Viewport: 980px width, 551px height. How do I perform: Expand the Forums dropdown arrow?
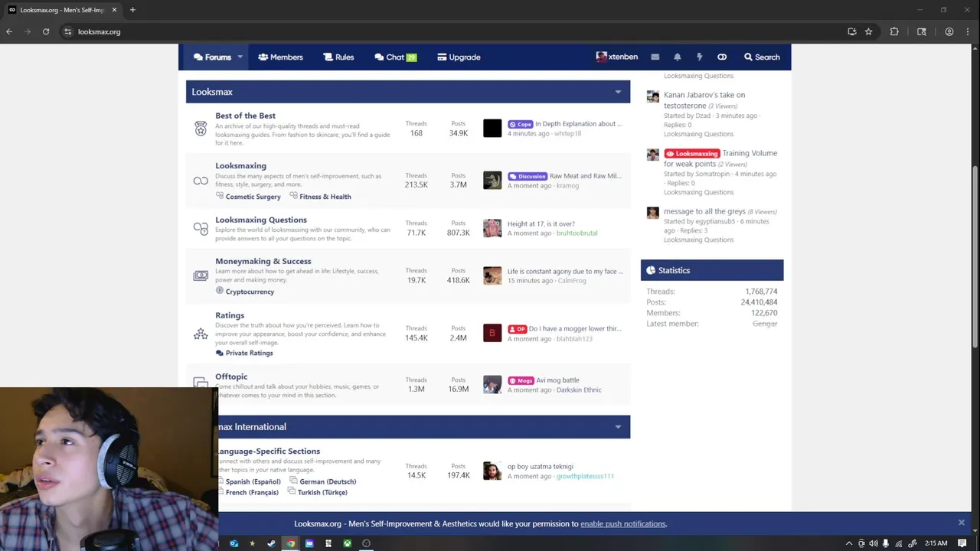click(240, 57)
